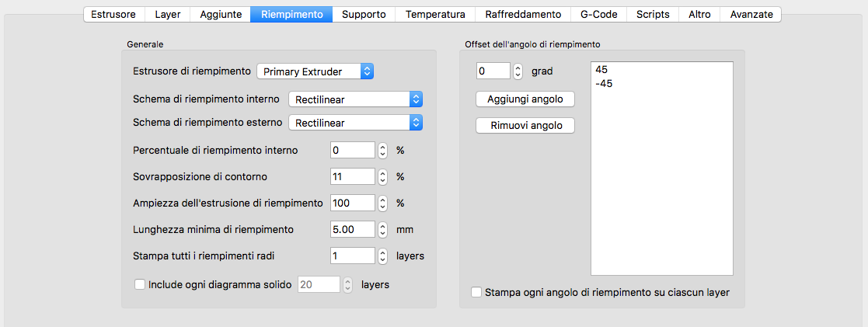Click the Percentuale di riempimento interno field
Screen dimensions: 868x327
click(353, 150)
